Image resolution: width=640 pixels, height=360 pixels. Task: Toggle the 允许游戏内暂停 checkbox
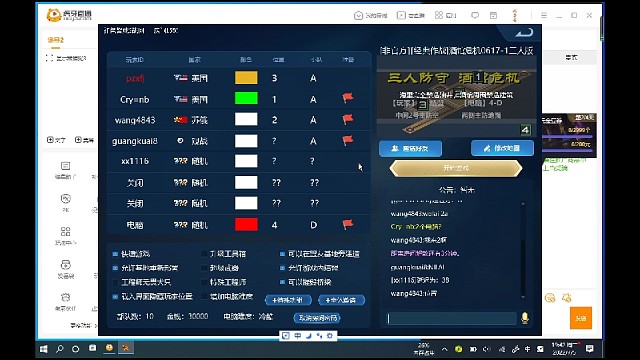click(282, 268)
